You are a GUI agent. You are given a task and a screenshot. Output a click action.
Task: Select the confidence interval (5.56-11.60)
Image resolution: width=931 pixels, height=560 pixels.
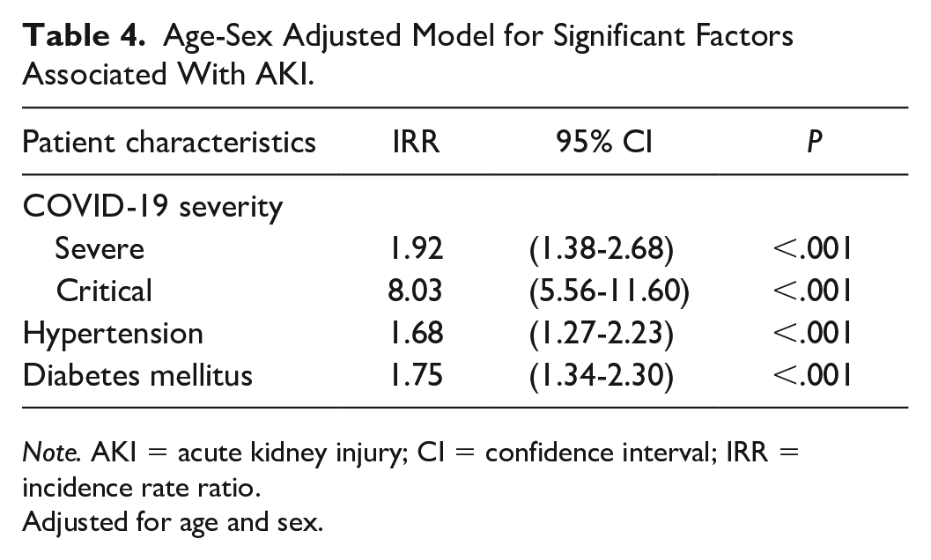click(610, 291)
